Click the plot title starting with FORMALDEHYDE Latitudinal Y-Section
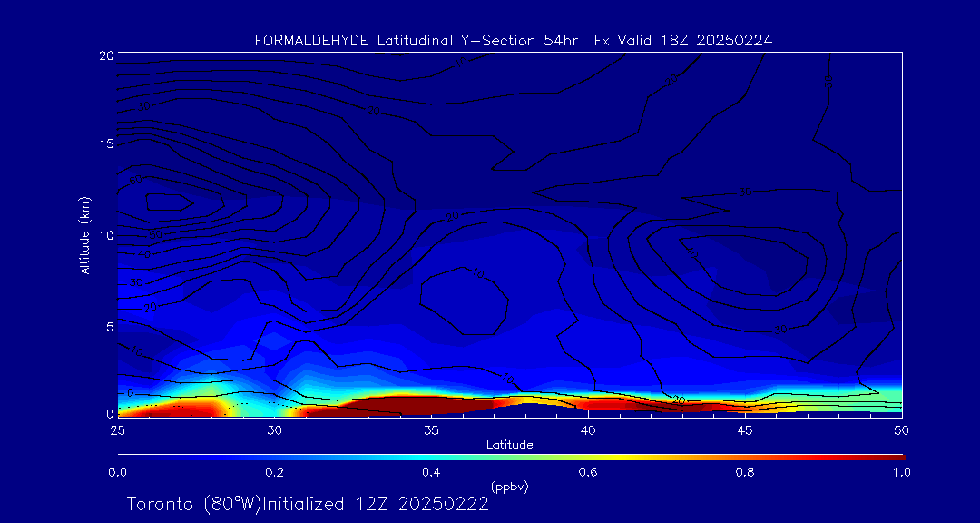980x523 pixels. pyautogui.click(x=513, y=41)
